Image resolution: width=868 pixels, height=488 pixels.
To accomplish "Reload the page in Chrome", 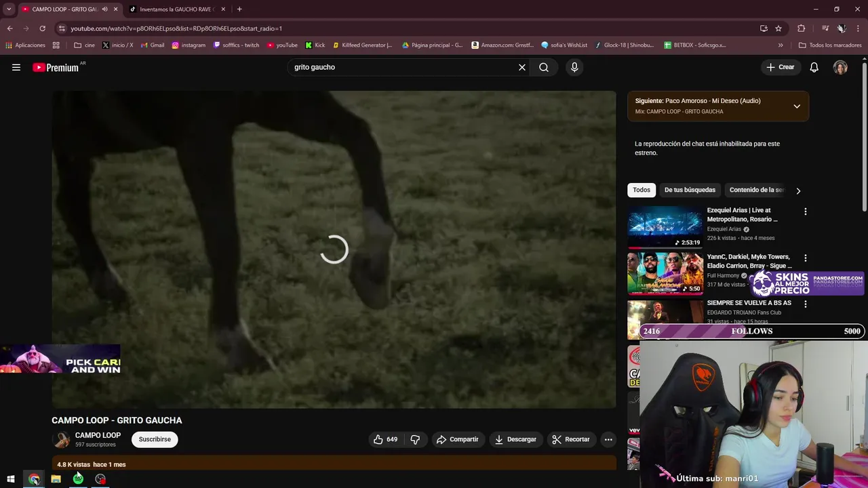I will click(42, 28).
